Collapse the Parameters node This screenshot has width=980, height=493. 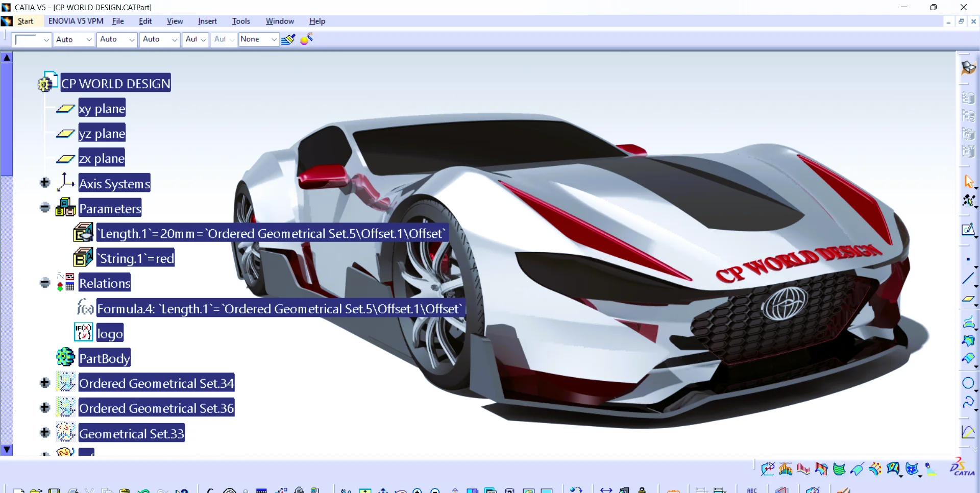pos(45,208)
